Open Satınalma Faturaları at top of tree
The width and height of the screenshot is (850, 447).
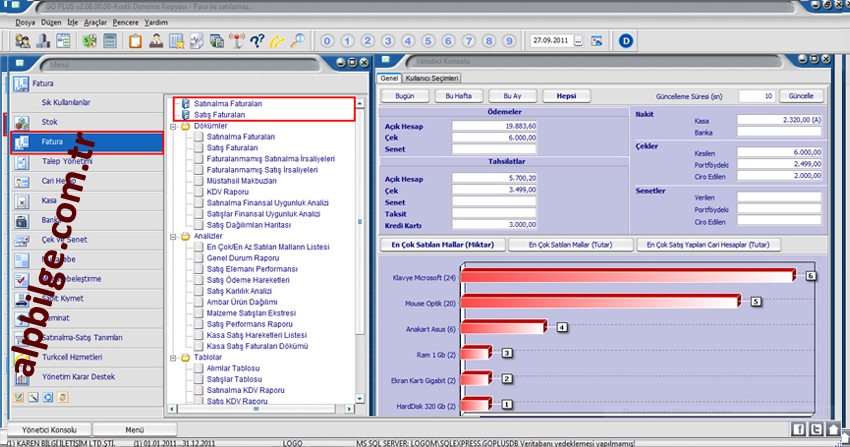point(227,104)
